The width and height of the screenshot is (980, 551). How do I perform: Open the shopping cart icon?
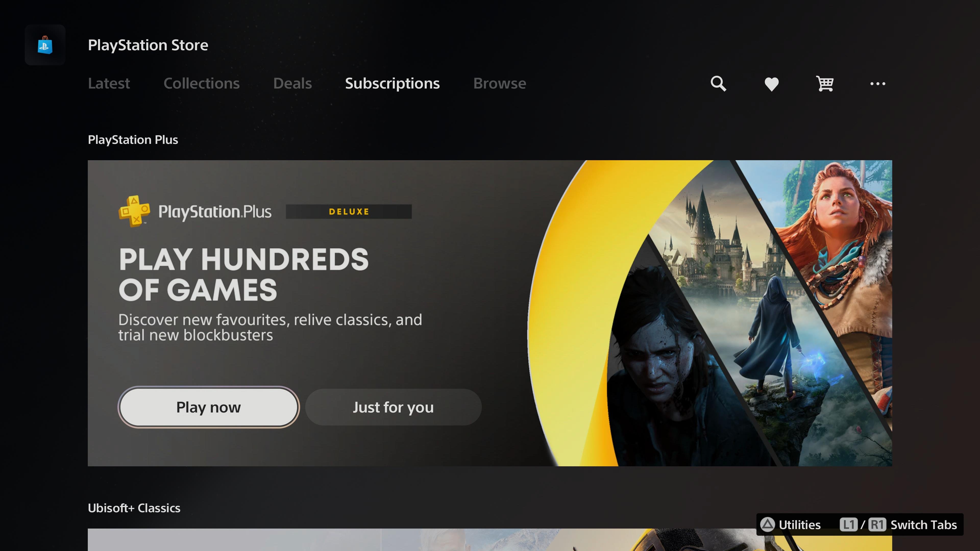click(825, 83)
